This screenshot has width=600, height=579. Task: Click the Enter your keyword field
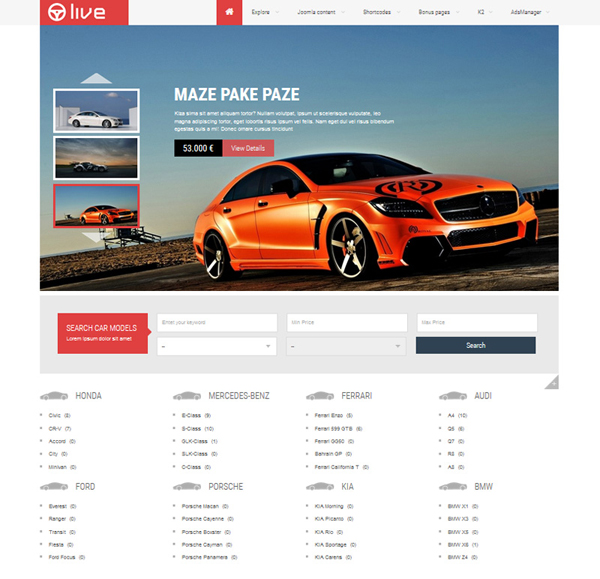[x=217, y=323]
